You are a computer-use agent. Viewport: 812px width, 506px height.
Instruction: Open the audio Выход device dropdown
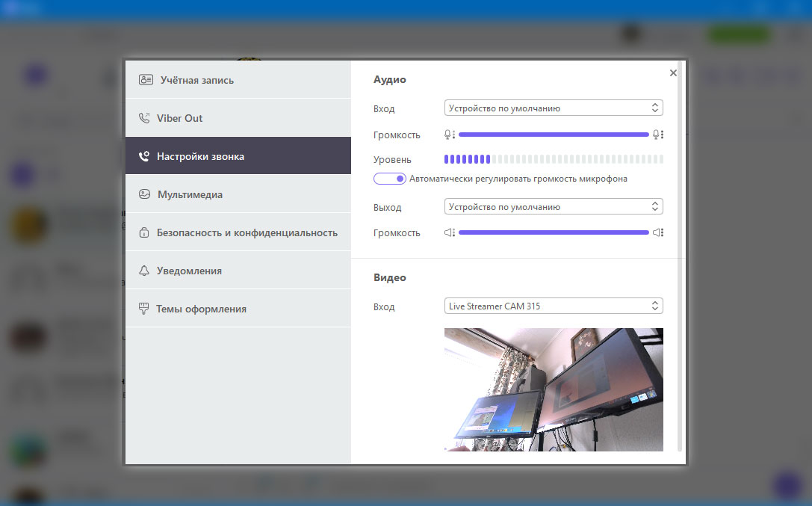554,206
